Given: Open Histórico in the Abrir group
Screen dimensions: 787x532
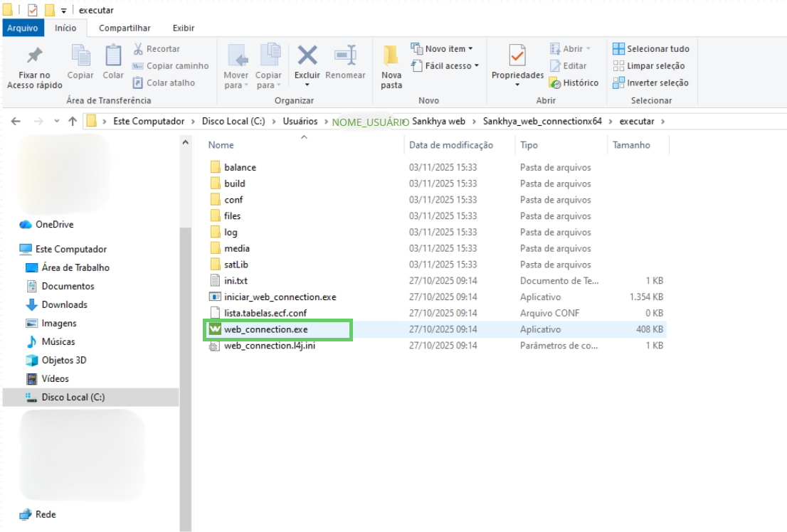Looking at the screenshot, I should click(574, 83).
